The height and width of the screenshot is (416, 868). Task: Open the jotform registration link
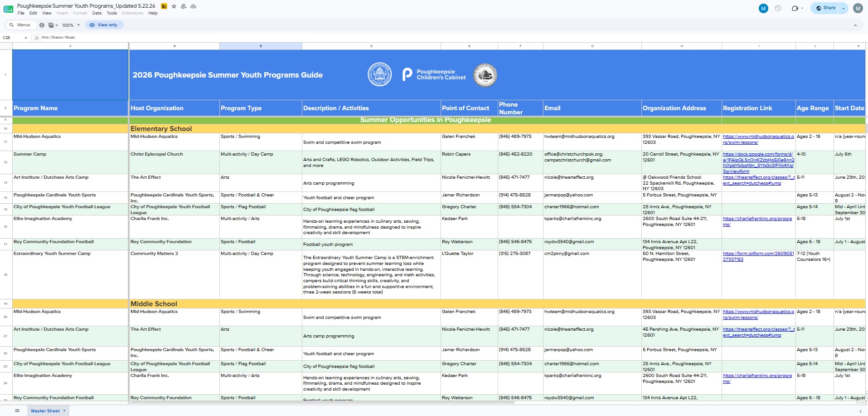click(x=758, y=256)
